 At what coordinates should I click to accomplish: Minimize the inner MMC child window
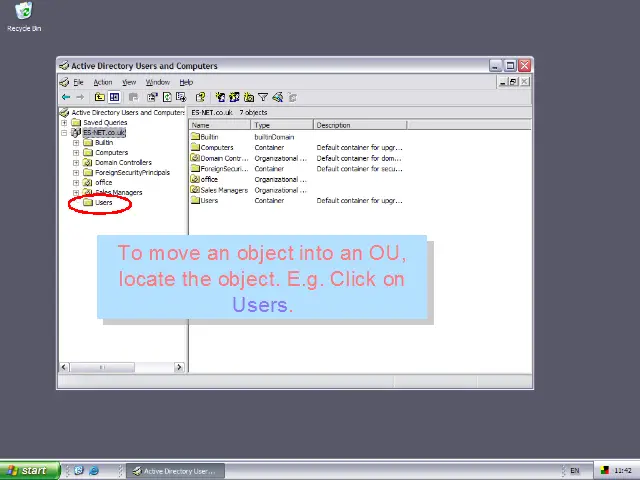503,82
